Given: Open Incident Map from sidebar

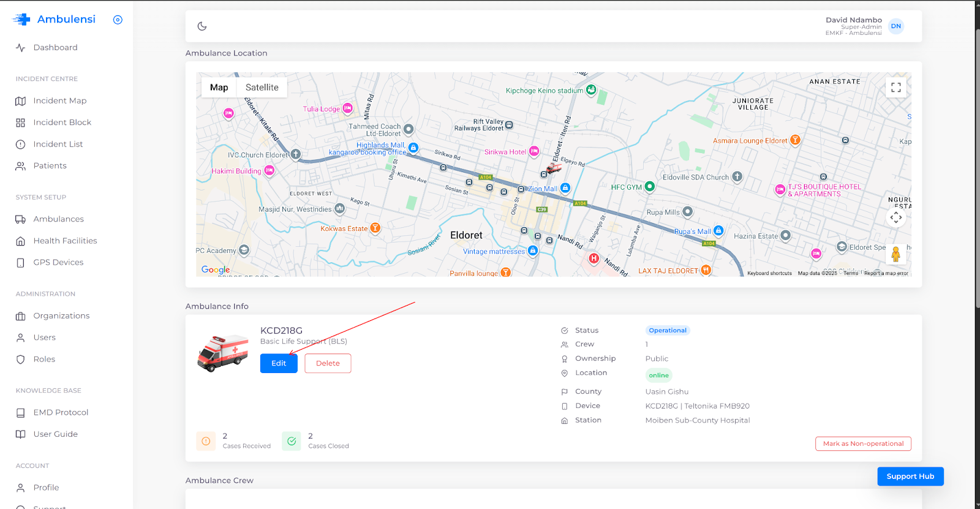Looking at the screenshot, I should click(x=59, y=100).
